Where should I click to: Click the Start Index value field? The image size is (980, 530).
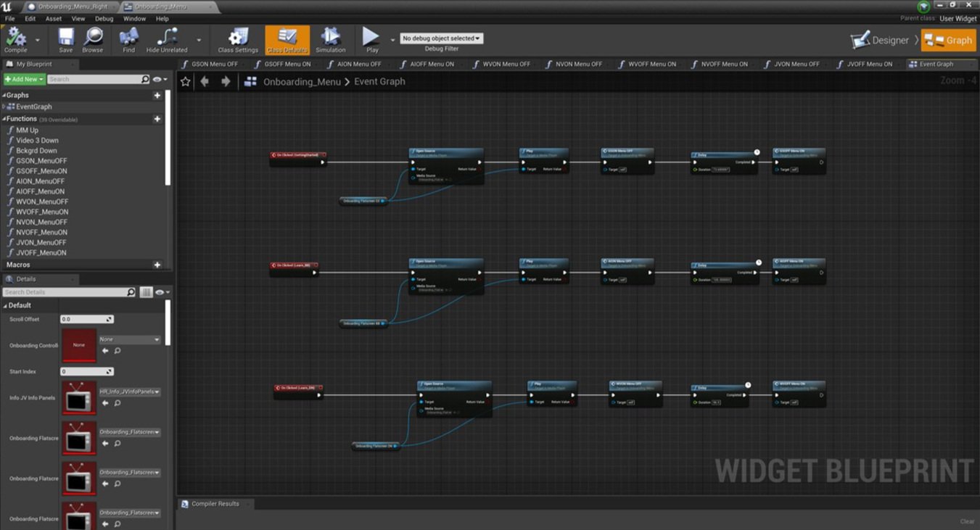click(x=86, y=371)
